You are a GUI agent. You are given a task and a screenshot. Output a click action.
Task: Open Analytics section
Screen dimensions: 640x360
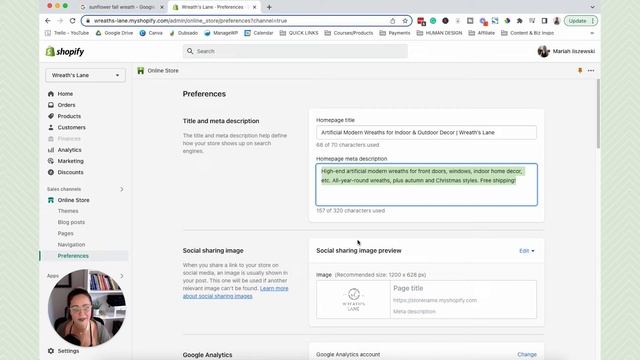tap(69, 150)
